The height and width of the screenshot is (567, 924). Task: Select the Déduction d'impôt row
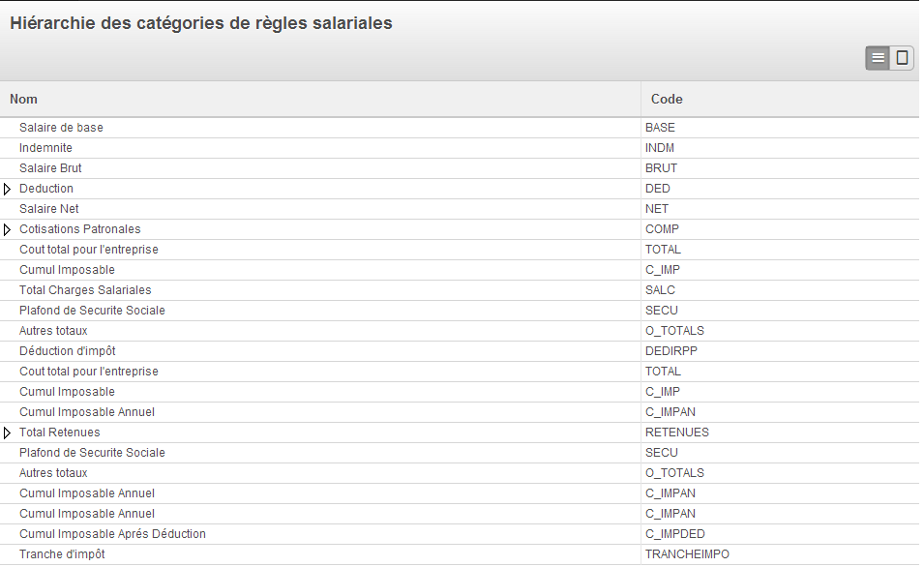point(67,351)
